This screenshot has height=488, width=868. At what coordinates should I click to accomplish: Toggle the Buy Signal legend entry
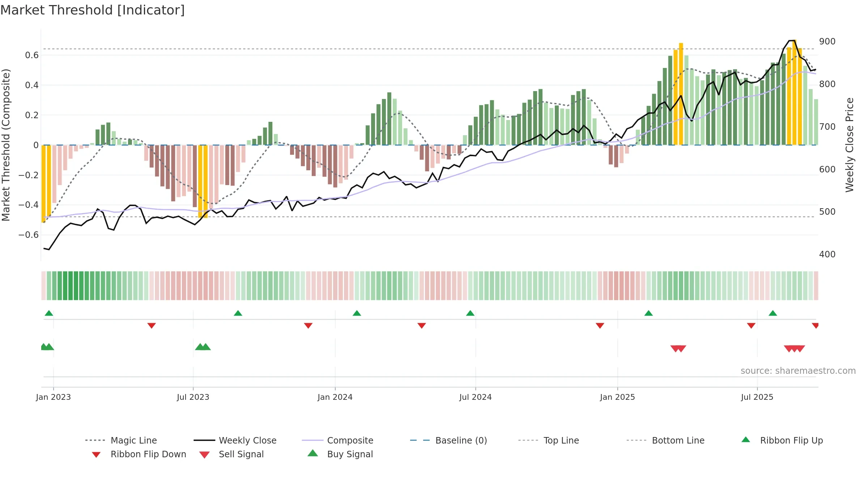click(340, 454)
